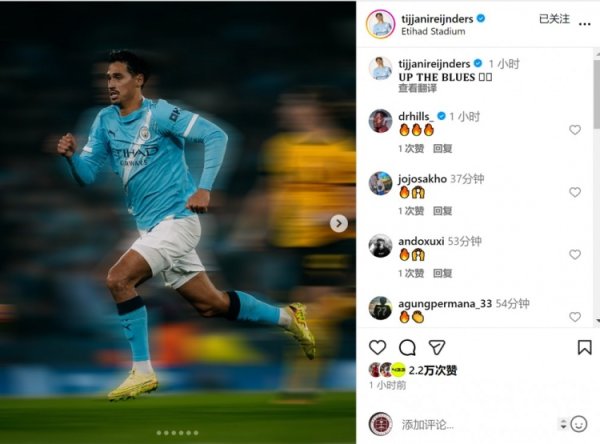The height and width of the screenshot is (444, 600).
Task: Open tijjanireijnders profile picture in header
Action: [x=380, y=24]
